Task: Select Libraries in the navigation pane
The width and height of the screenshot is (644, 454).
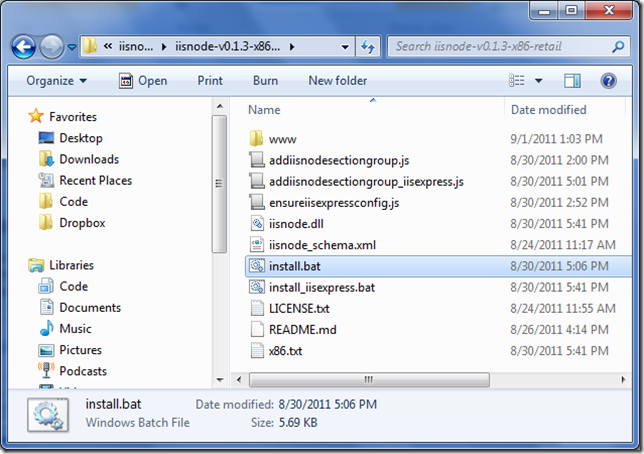Action: point(71,265)
